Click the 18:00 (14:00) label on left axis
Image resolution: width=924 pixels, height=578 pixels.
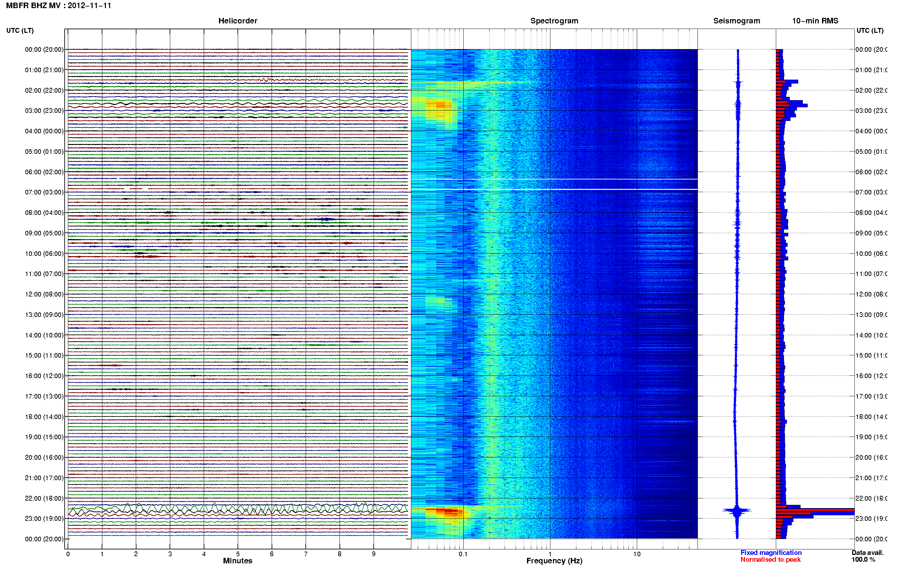click(44, 417)
